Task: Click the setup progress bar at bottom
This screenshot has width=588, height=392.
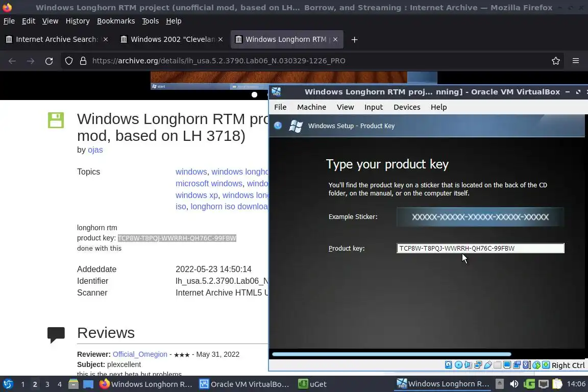Action: [391, 354]
